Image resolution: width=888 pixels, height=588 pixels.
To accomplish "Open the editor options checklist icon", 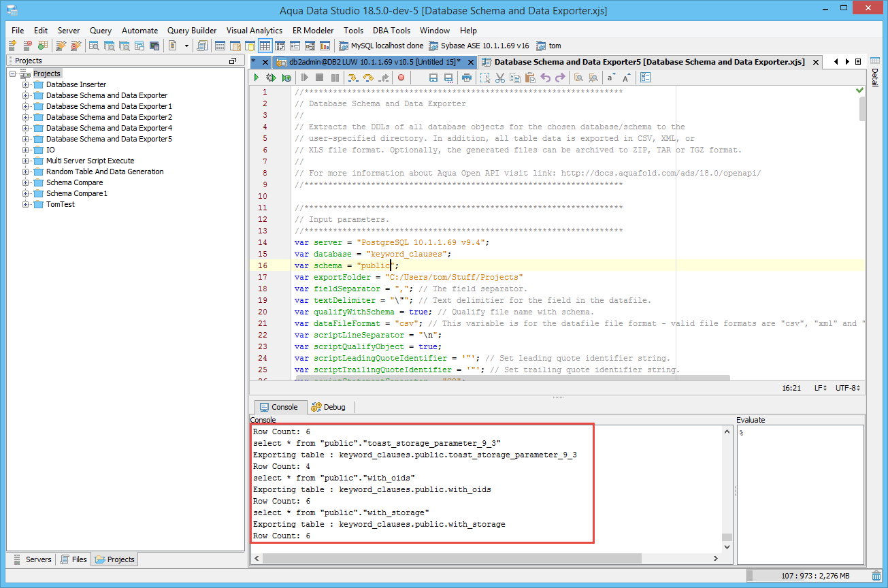I will [646, 78].
